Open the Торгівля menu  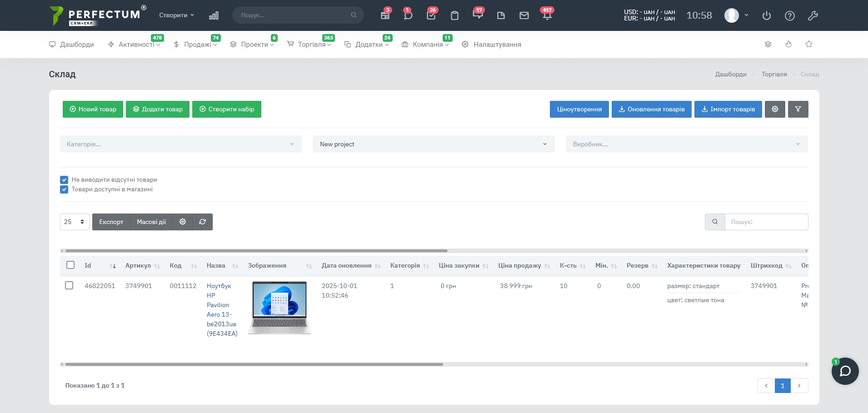pos(312,45)
